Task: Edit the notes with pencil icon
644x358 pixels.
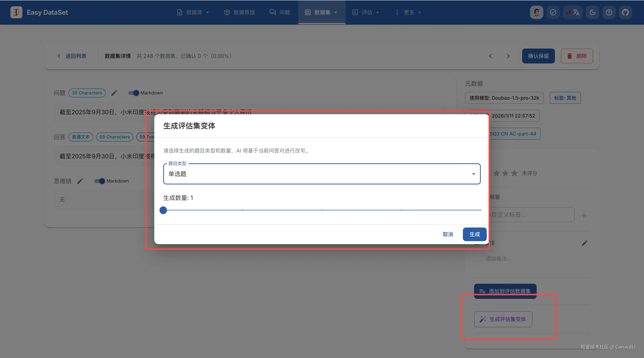Action: click(x=585, y=243)
